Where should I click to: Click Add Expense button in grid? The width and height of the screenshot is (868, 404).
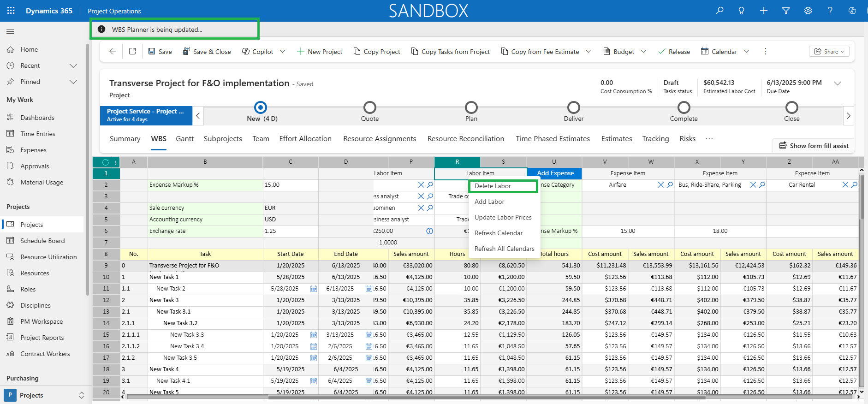click(x=555, y=173)
